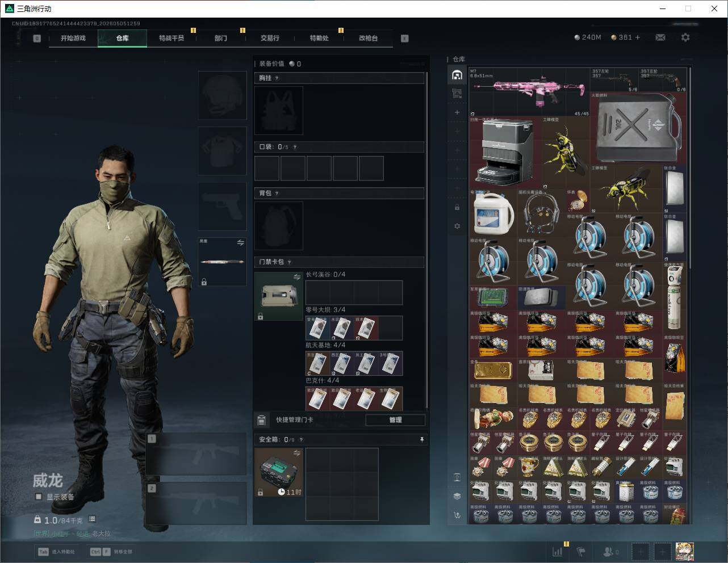Swap the keycard case via arrows icon
728x563 pixels.
(x=297, y=277)
